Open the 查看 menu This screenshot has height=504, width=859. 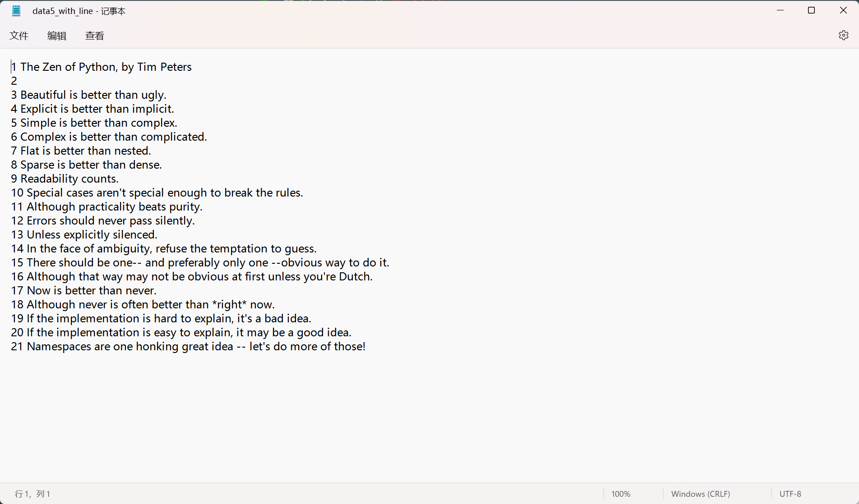point(95,36)
